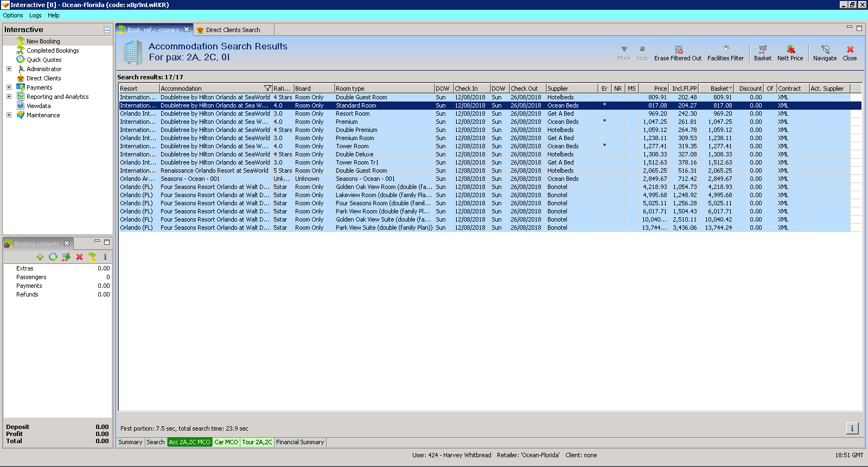
Task: Switch to the Car MCO tab
Action: (x=226, y=442)
